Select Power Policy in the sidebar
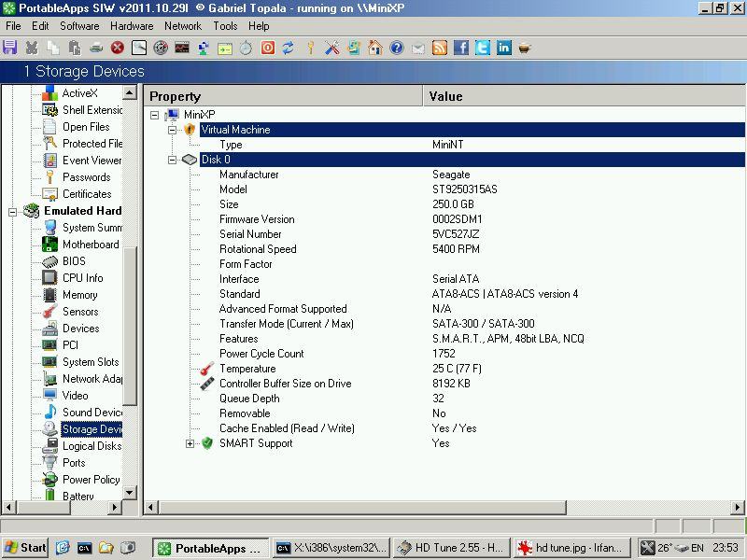Viewport: 747px width, 560px height. [91, 480]
